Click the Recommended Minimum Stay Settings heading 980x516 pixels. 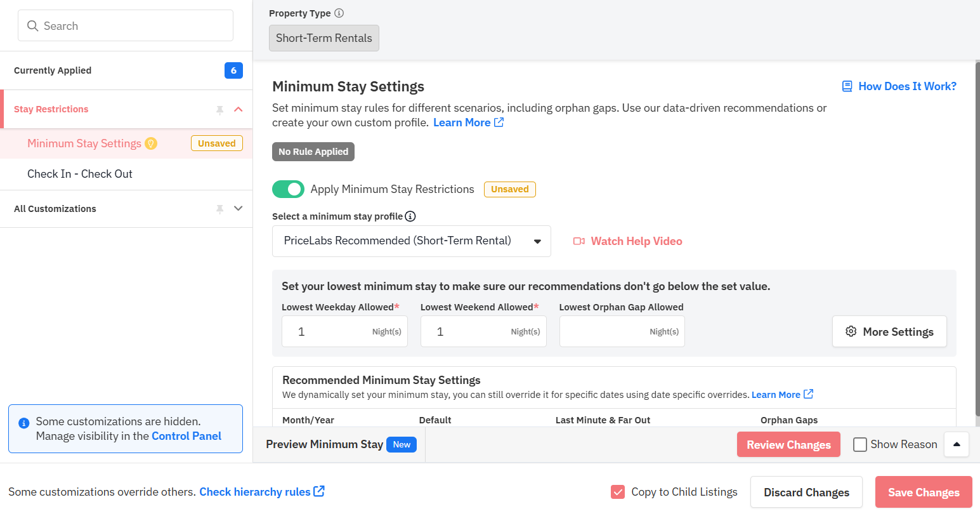[x=381, y=380]
